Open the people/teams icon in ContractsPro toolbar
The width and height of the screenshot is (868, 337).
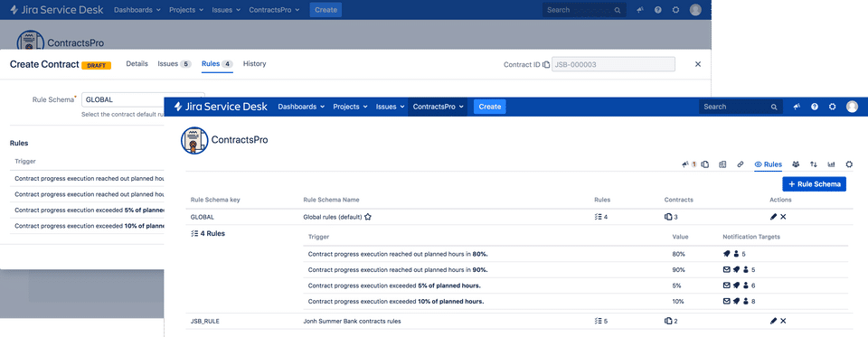click(x=796, y=164)
